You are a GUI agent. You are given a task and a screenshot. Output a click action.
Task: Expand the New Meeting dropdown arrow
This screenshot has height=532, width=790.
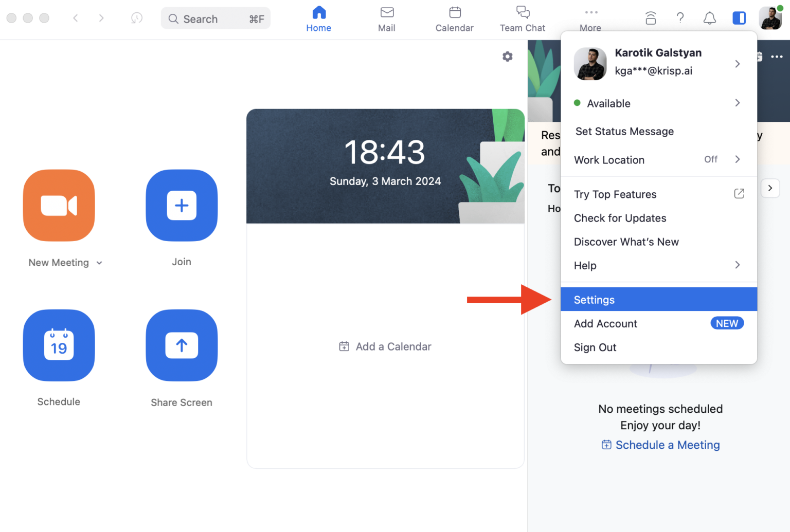(x=99, y=263)
